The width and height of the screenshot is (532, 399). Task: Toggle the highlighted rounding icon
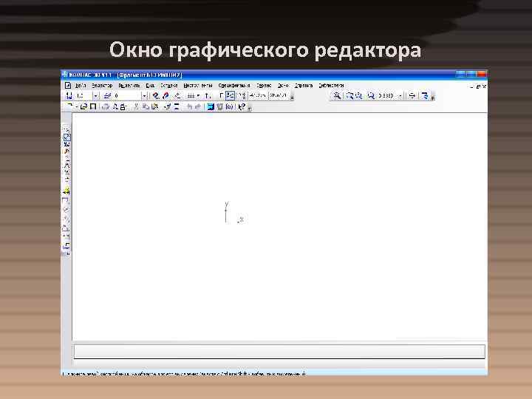click(x=230, y=96)
